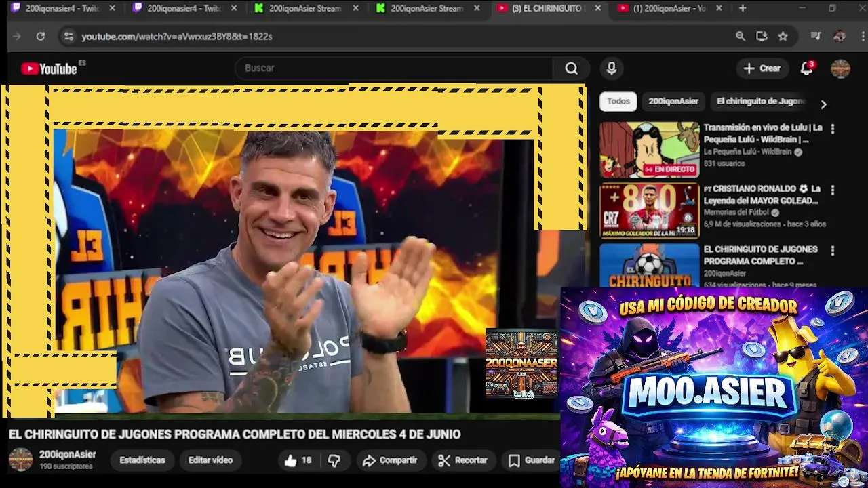Click the Crear button
Screen dimensions: 868x488
click(762, 68)
